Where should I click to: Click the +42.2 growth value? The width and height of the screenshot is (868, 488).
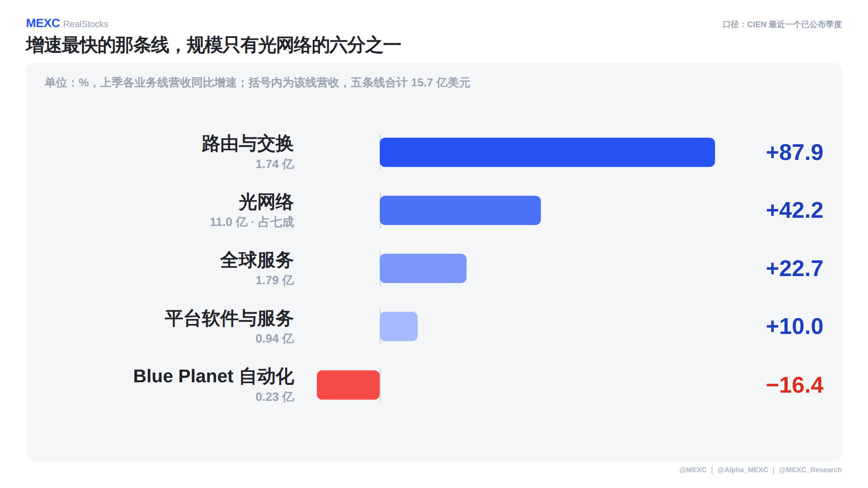[794, 210]
